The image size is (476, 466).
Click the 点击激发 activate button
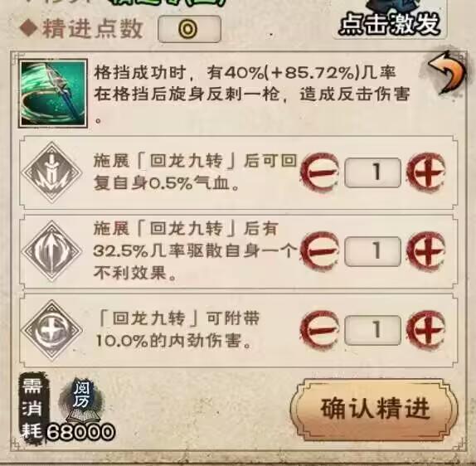point(390,22)
